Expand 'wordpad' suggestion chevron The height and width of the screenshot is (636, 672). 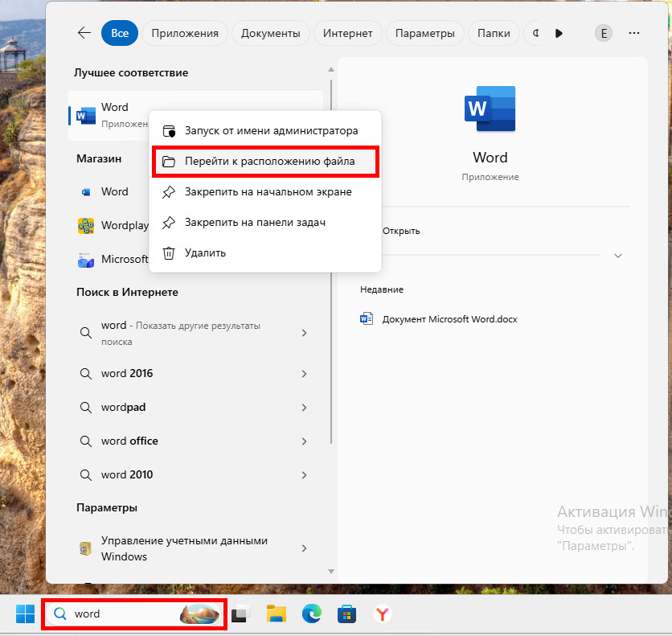(304, 407)
